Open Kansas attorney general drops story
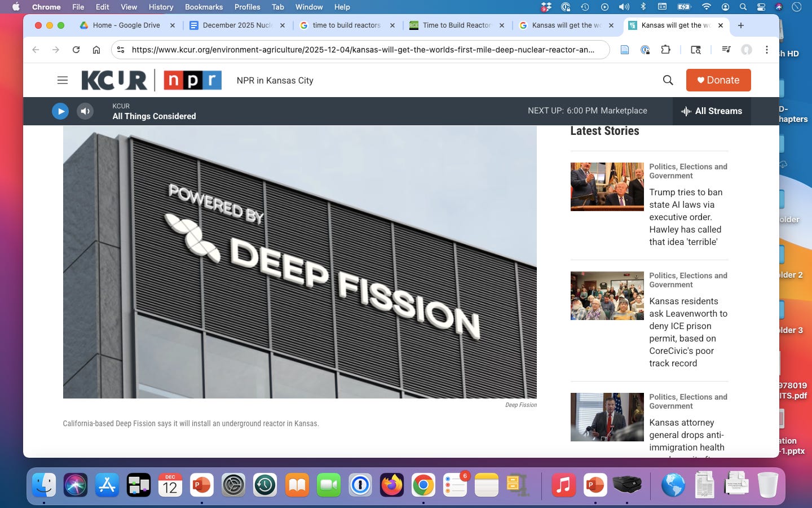Screen dimensions: 812x508 [x=686, y=435]
